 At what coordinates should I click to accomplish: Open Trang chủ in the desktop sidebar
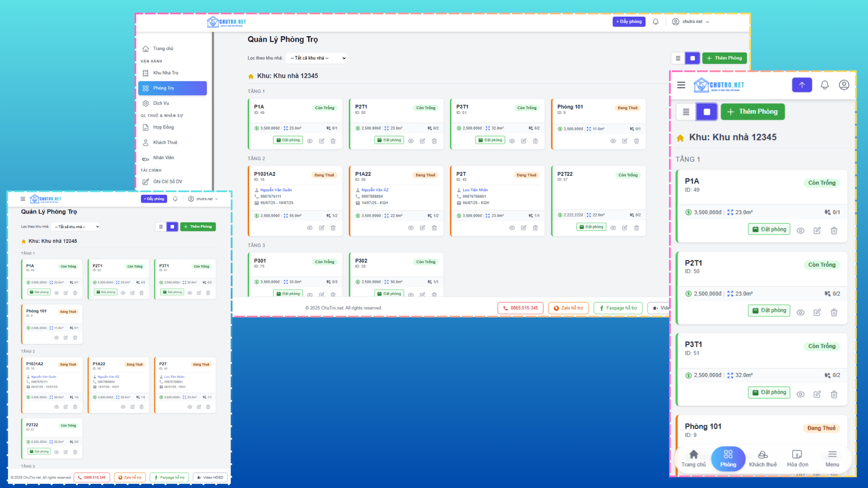tap(173, 48)
